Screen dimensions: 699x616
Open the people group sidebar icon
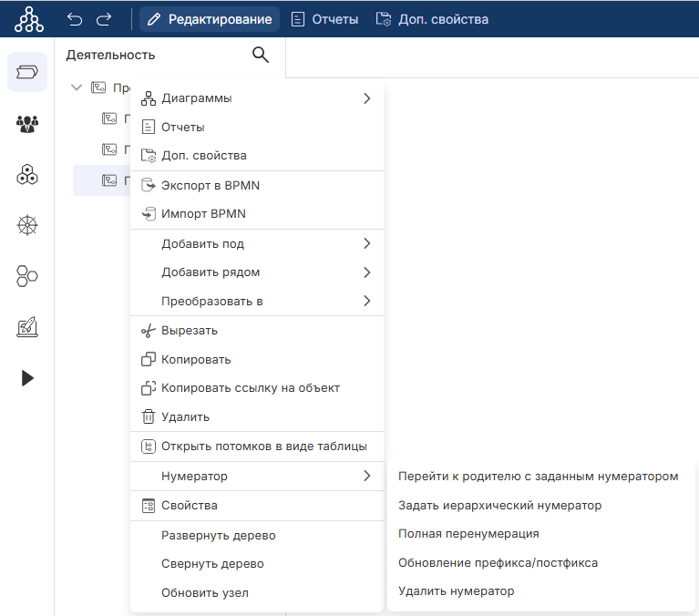27,124
